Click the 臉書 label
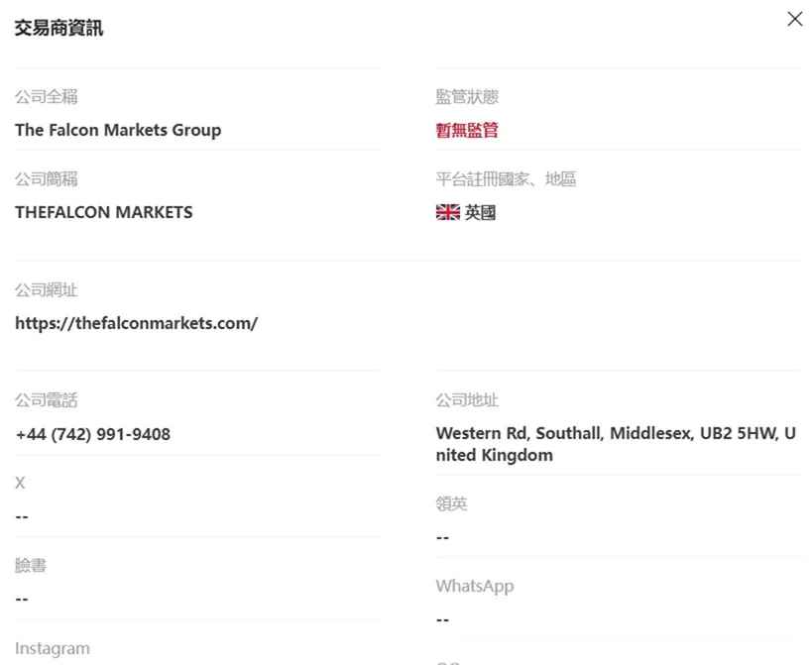The image size is (812, 665). coord(31,565)
